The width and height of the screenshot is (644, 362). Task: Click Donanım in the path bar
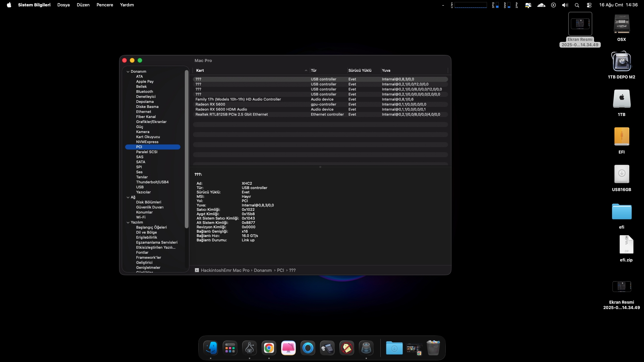(x=263, y=270)
